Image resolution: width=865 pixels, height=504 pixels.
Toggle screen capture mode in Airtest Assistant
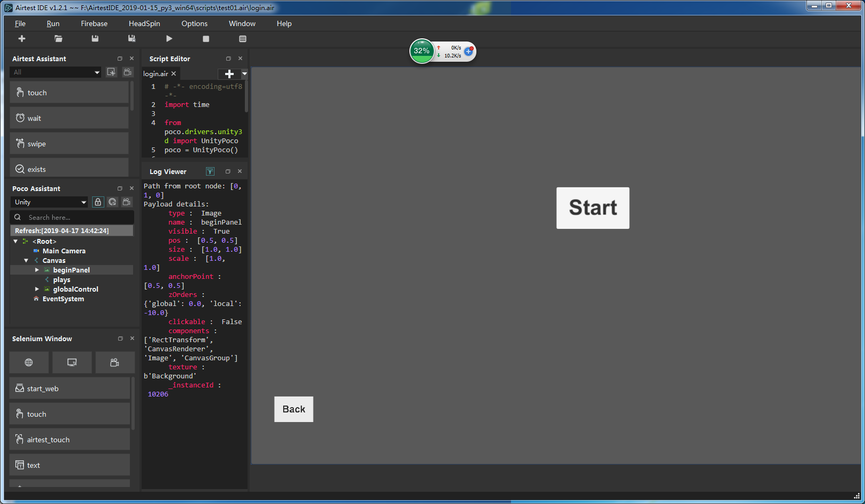111,72
